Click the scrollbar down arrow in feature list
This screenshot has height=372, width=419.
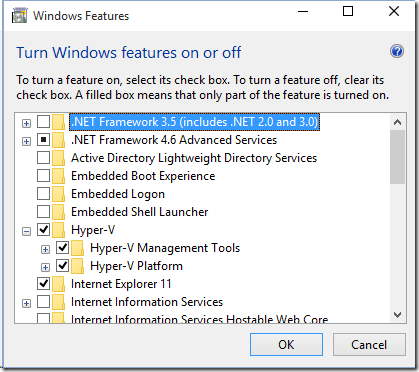[x=397, y=315]
